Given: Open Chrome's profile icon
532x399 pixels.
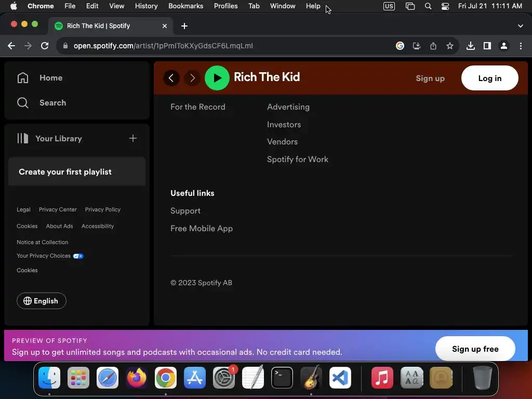Looking at the screenshot, I should point(504,46).
